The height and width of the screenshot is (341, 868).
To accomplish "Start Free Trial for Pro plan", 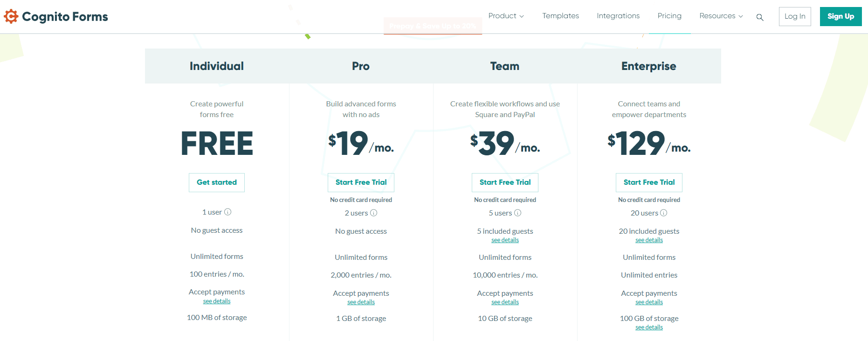I will (x=361, y=182).
